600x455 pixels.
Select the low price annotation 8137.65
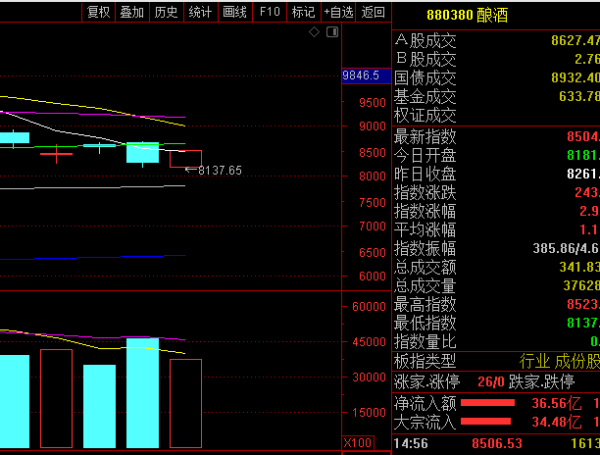tap(220, 170)
